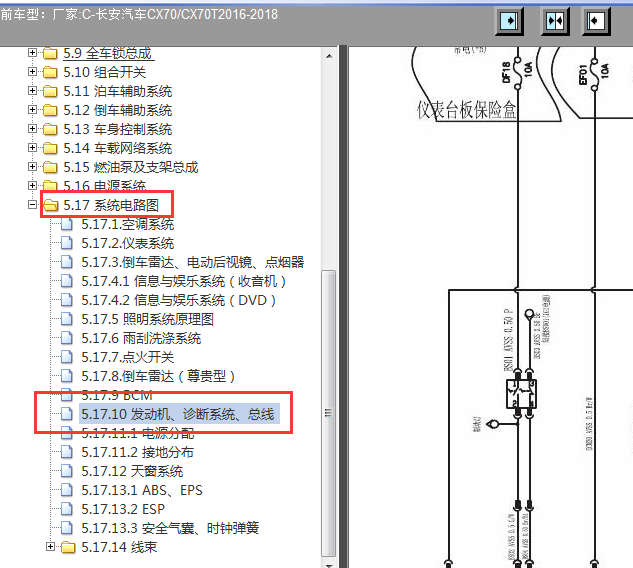Expand the 5.9 全车锁总成 folder

coord(32,52)
